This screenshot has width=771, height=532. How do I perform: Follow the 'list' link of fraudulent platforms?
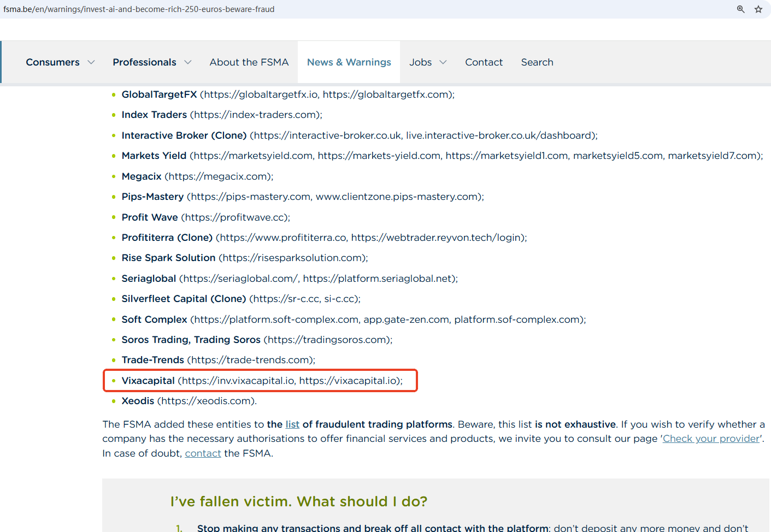pyautogui.click(x=292, y=424)
